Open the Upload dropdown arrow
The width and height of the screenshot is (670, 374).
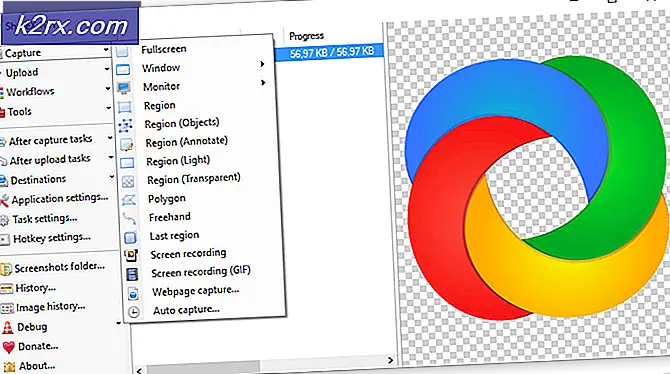tap(107, 69)
